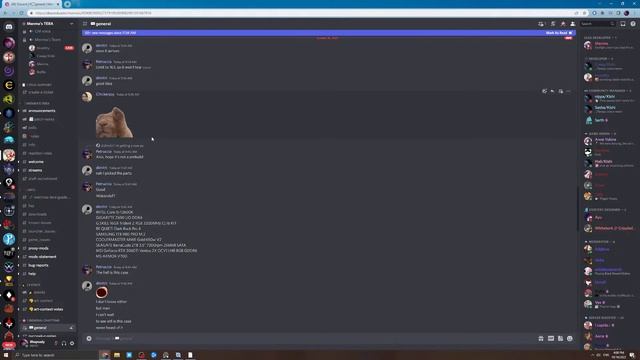The width and height of the screenshot is (640, 360).
Task: Reply to Chickenzo's message using arrow icon
Action: point(552,91)
